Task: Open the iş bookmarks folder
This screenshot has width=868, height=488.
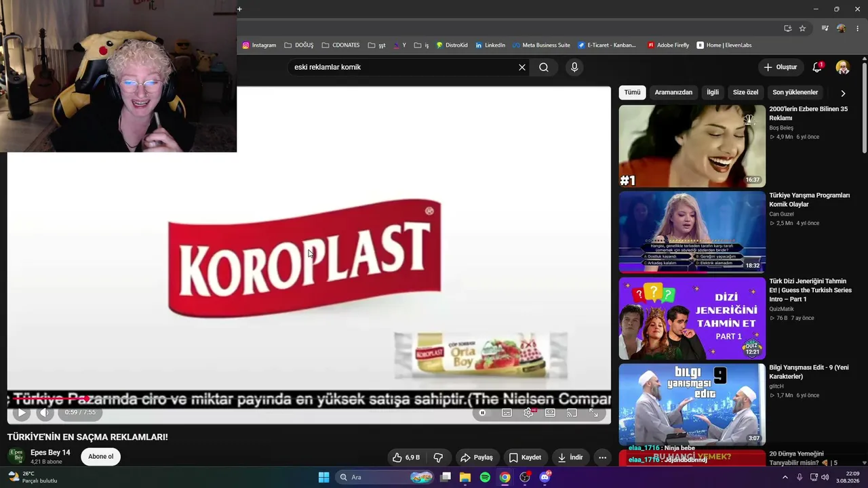Action: (421, 45)
